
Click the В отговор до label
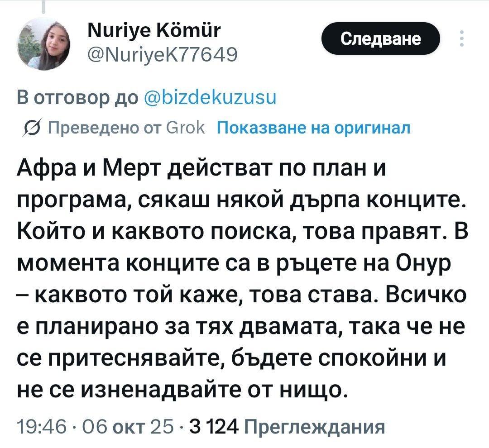77,98
